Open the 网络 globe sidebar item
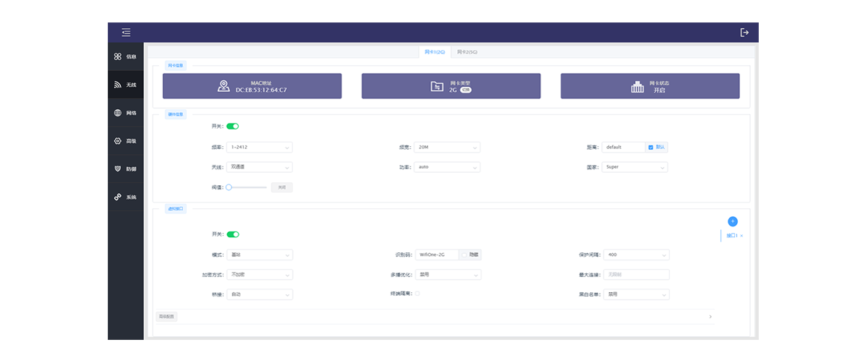 click(126, 113)
